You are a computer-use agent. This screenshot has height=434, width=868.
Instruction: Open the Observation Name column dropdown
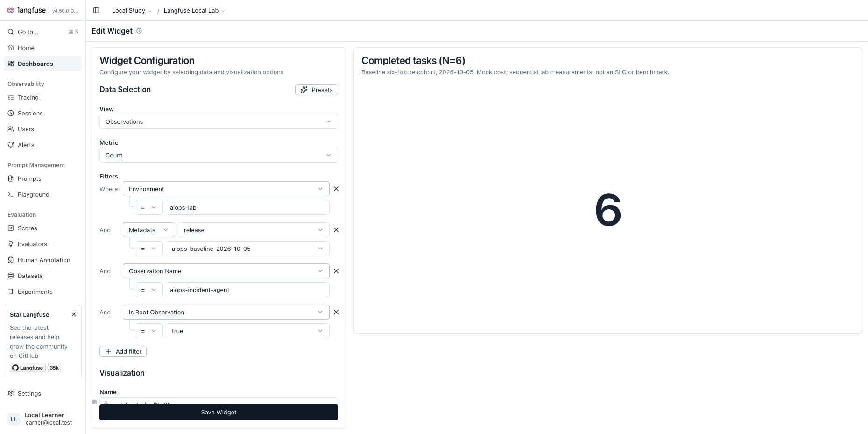[226, 271]
